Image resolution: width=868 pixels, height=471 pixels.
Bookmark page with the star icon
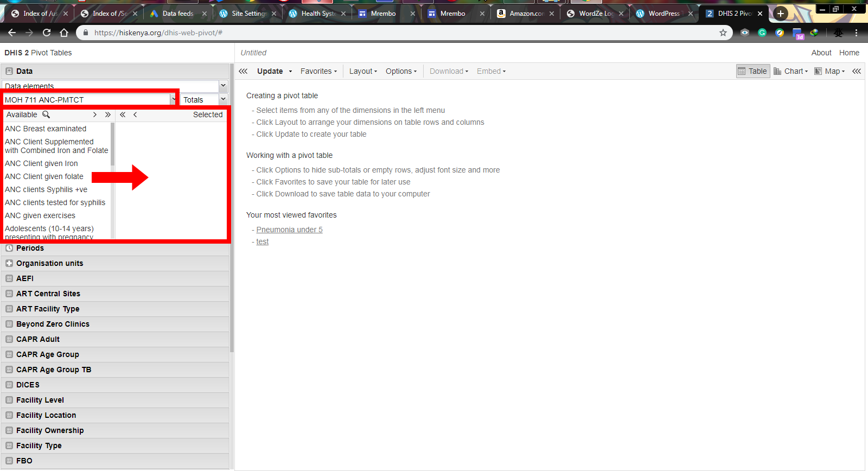tap(723, 33)
